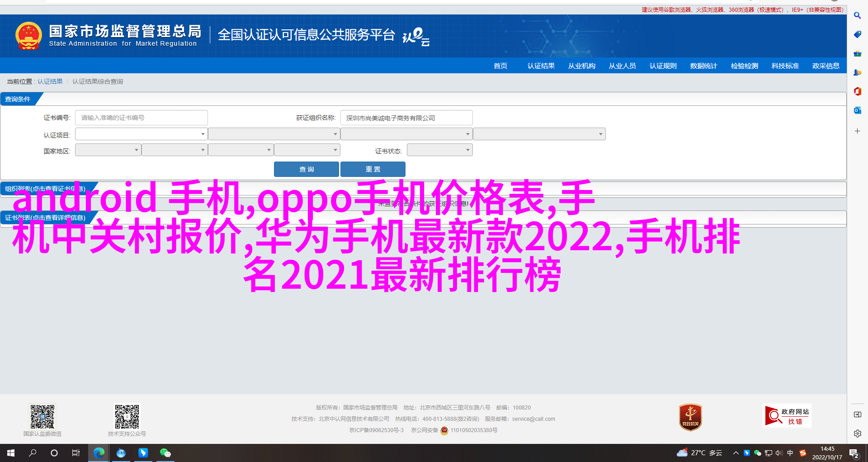Open the 科技标准 navigation menu
This screenshot has width=868, height=462.
click(785, 66)
